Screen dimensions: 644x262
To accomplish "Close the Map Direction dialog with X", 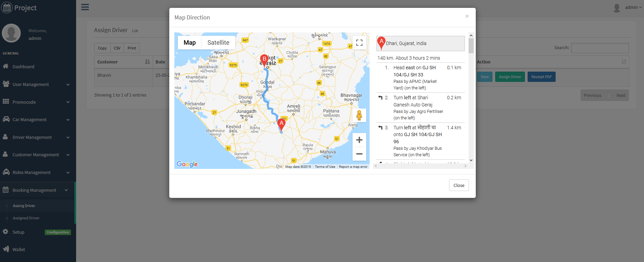I will [467, 16].
